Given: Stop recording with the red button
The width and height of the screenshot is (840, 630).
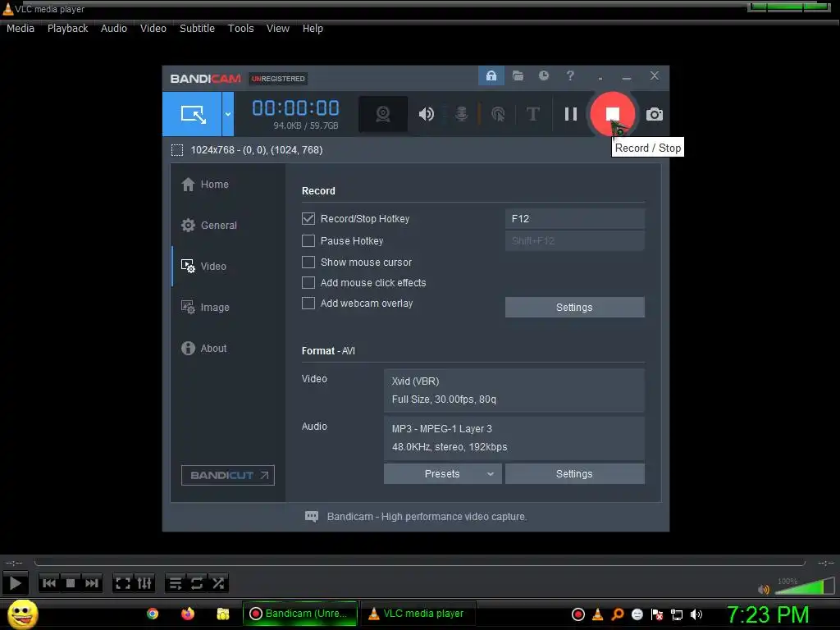Looking at the screenshot, I should point(612,113).
